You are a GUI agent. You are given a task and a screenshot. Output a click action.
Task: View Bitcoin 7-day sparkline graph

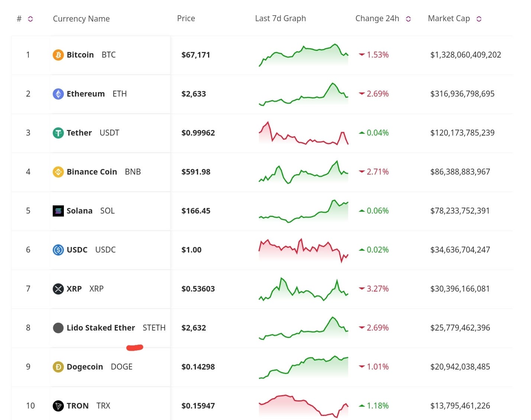pos(303,55)
